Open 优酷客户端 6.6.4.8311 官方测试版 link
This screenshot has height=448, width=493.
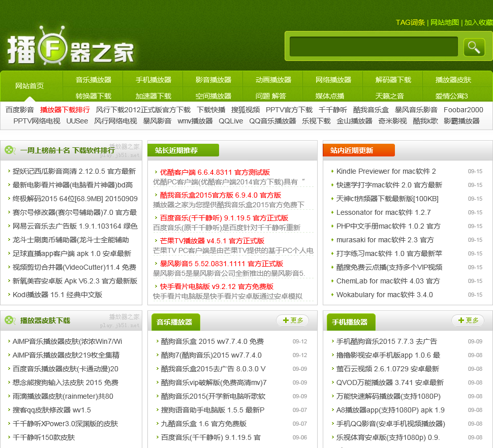(x=215, y=172)
